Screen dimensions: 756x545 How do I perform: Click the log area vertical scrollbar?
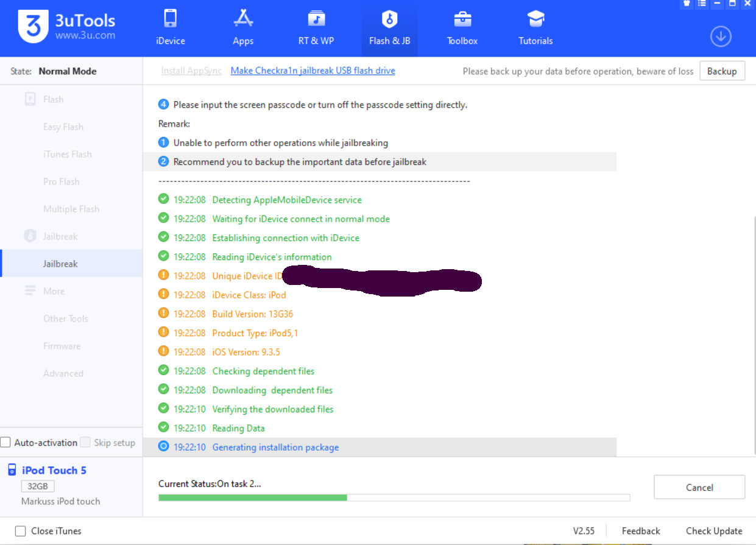pyautogui.click(x=754, y=335)
